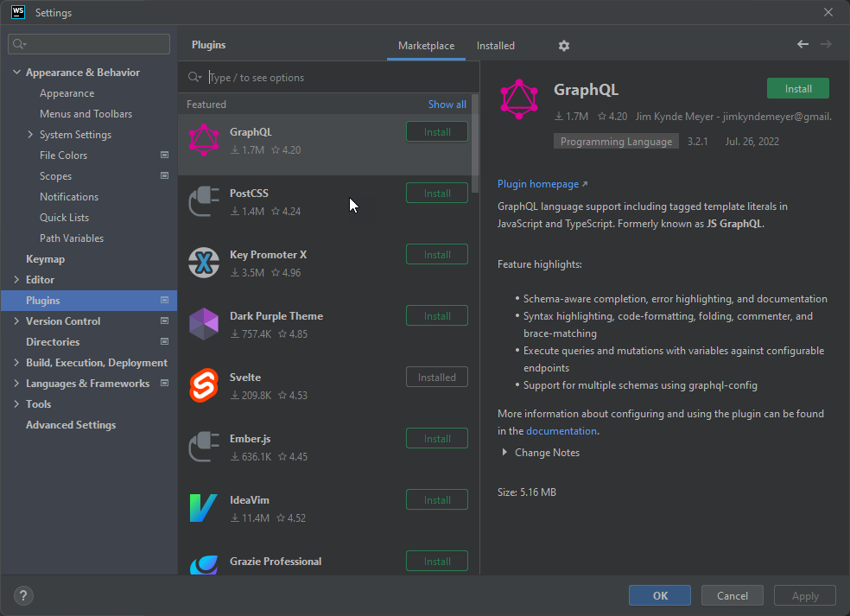Install the Ember.js plugin
The height and width of the screenshot is (616, 850).
pyautogui.click(x=437, y=438)
